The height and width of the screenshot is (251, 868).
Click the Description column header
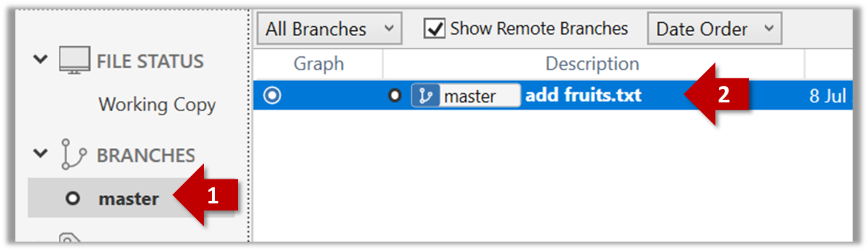pyautogui.click(x=593, y=64)
